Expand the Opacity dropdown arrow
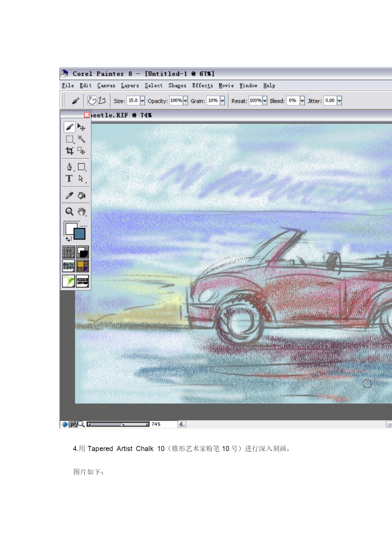Image resolution: width=392 pixels, height=554 pixels. click(x=185, y=101)
